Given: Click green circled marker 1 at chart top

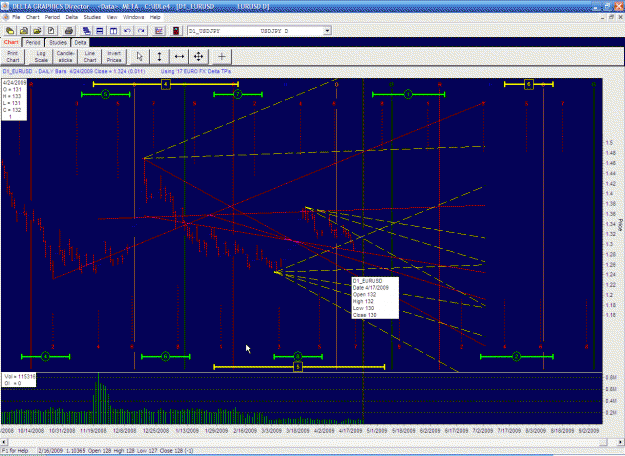Looking at the screenshot, I should pos(408,94).
